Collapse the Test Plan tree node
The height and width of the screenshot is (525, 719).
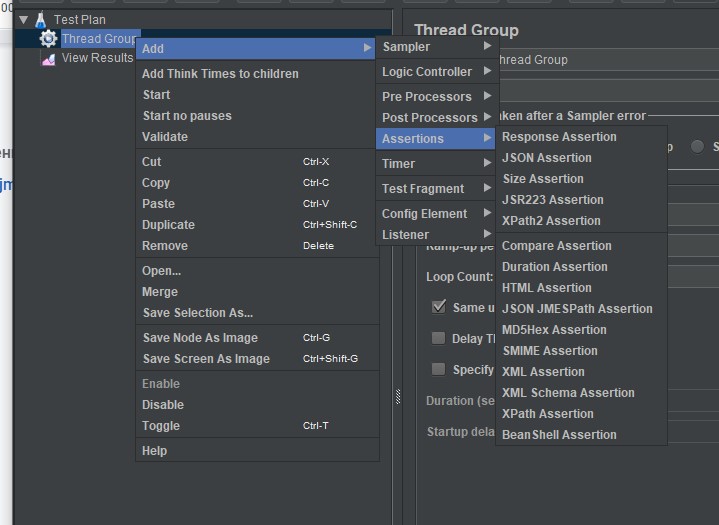[x=23, y=19]
